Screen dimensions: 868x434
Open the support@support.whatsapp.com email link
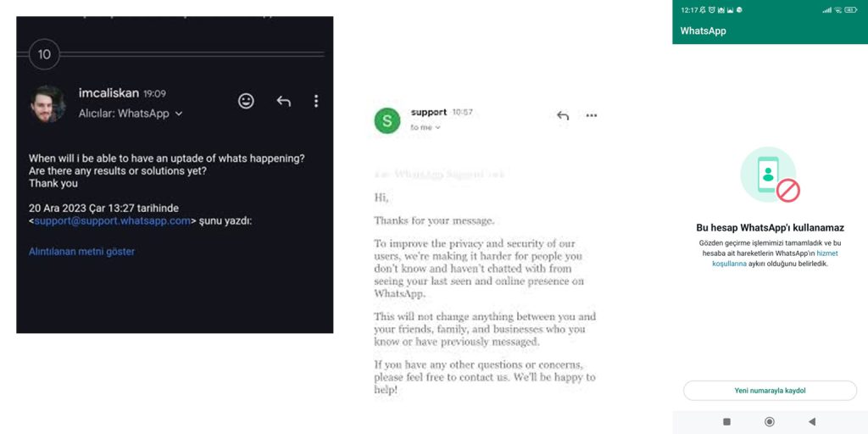pyautogui.click(x=112, y=221)
